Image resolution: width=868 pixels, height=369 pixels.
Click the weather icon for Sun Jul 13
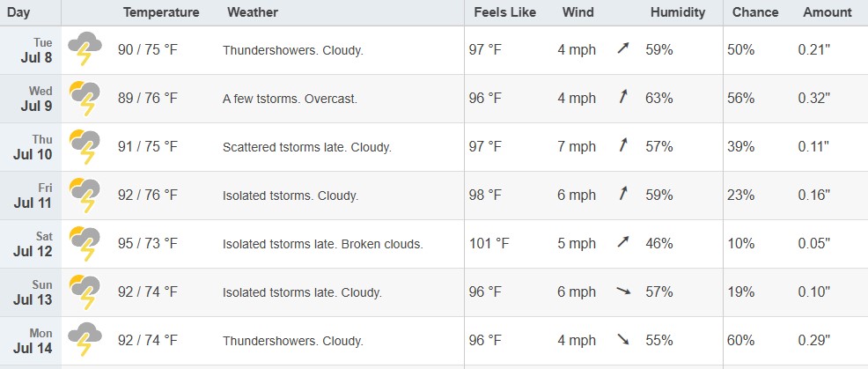pyautogui.click(x=85, y=292)
